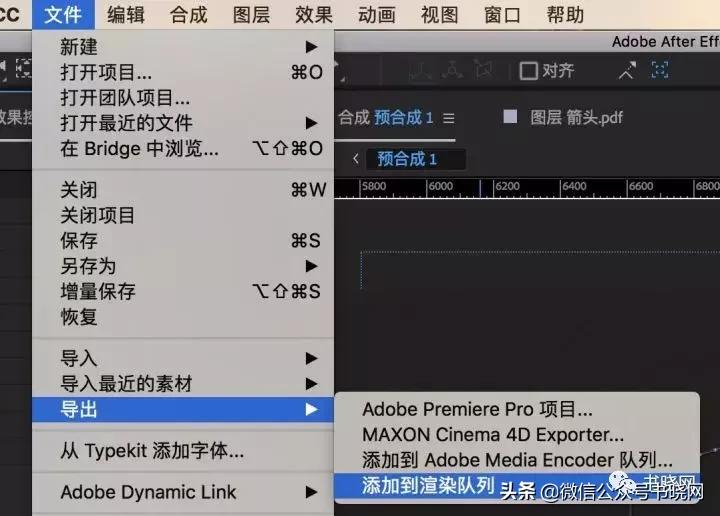Open the 动画 menu
Screen dimensions: 720x516
(377, 15)
